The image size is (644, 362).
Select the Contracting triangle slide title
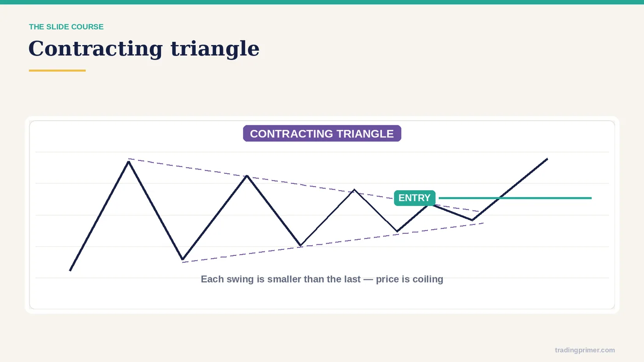coord(144,49)
